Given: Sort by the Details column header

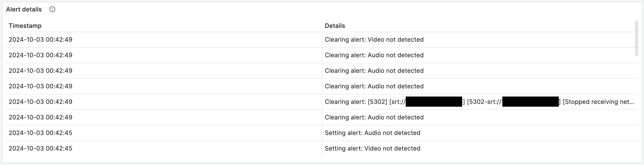Looking at the screenshot, I should coord(335,26).
